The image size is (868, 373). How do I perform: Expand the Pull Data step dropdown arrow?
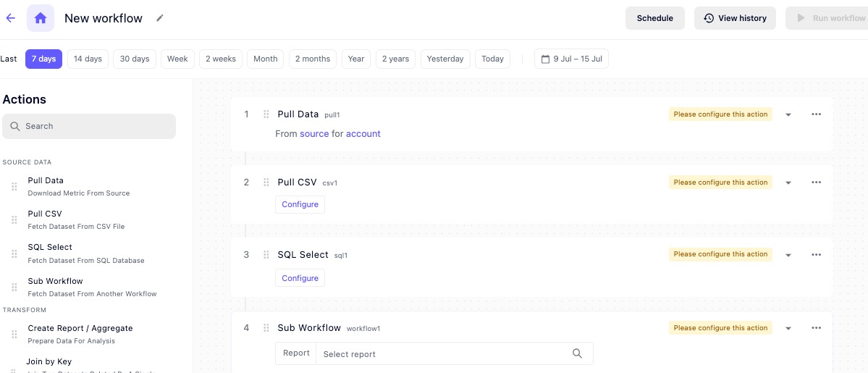click(x=788, y=114)
